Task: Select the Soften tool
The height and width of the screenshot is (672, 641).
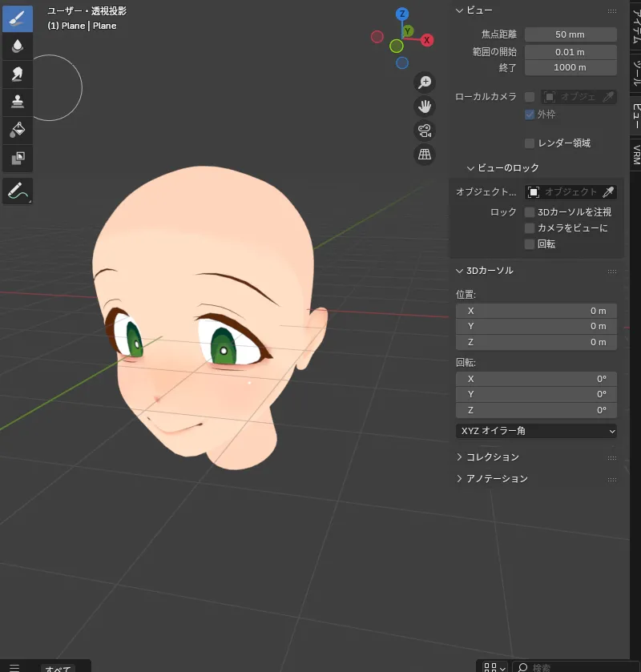Action: pos(18,46)
